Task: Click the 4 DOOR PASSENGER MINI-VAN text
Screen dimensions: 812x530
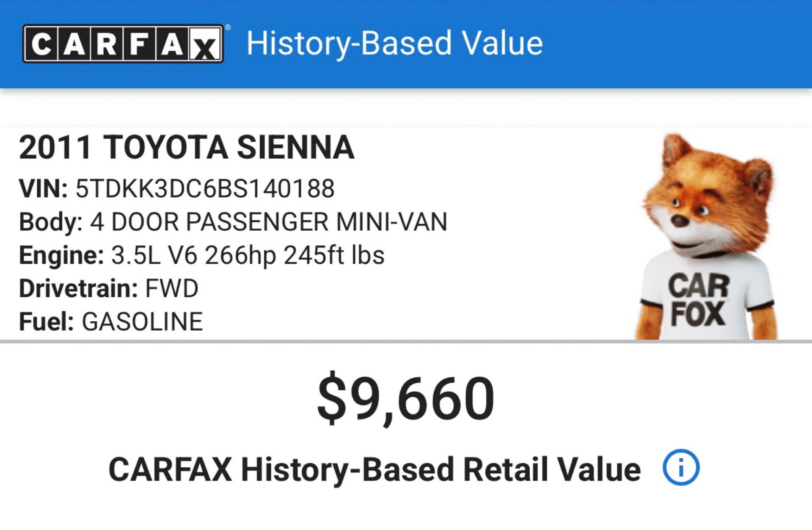Action: [268, 222]
